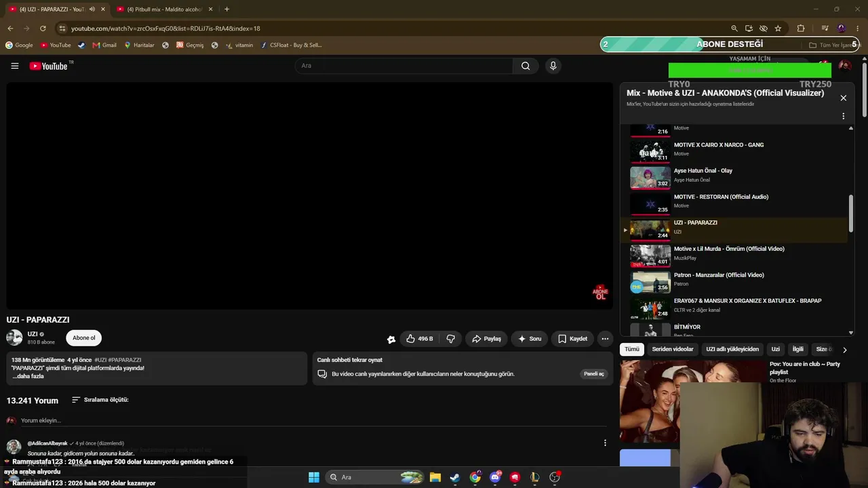This screenshot has width=868, height=488.
Task: Close the Mix playlist panel
Action: (843, 98)
